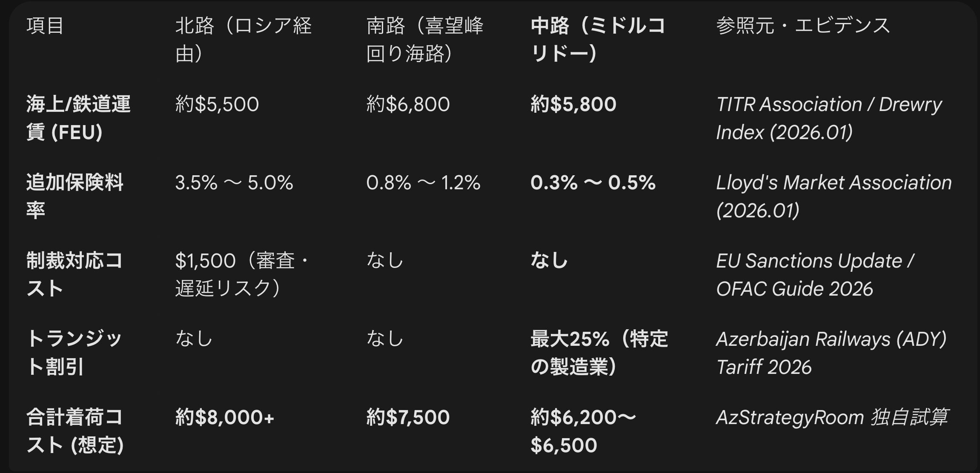Open the EU Sanctions Update / OFAC Guide reference

[815, 274]
